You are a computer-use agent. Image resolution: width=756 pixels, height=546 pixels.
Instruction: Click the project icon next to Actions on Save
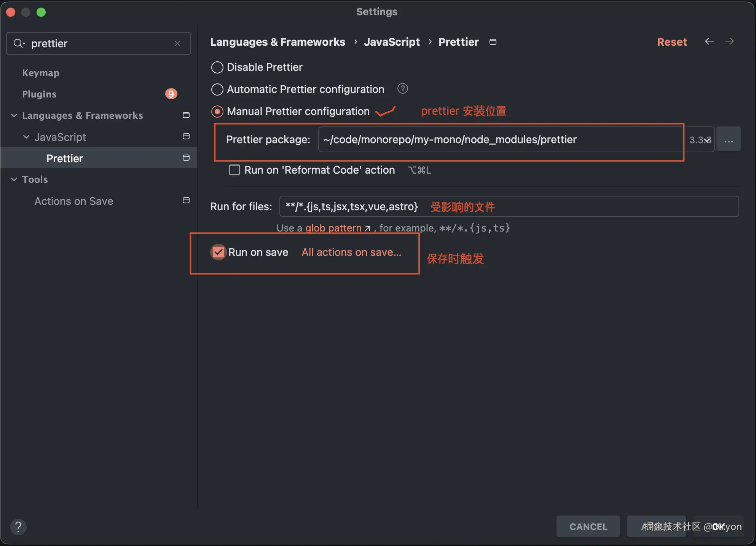coord(186,201)
